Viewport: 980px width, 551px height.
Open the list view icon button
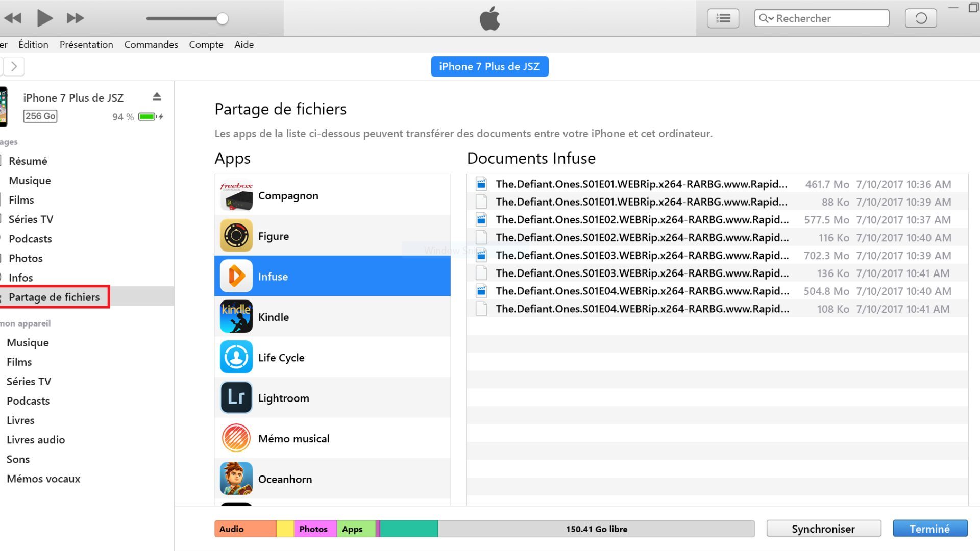click(723, 18)
